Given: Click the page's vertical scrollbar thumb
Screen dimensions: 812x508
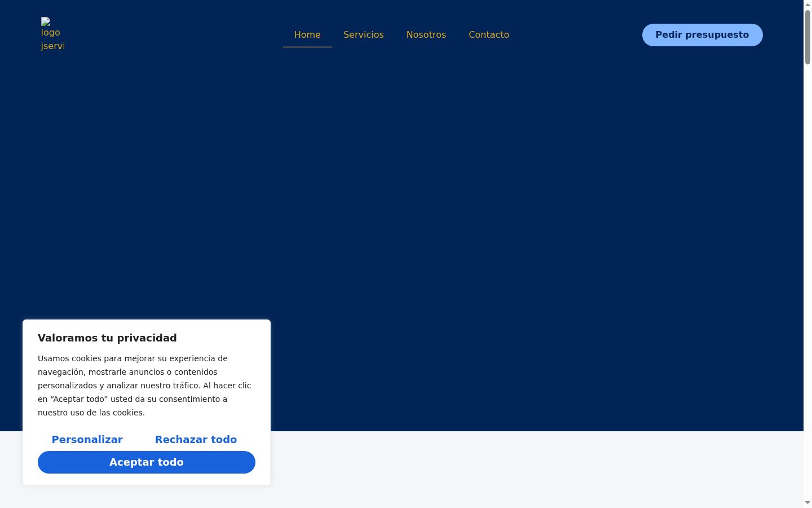Looking at the screenshot, I should click(807, 37).
